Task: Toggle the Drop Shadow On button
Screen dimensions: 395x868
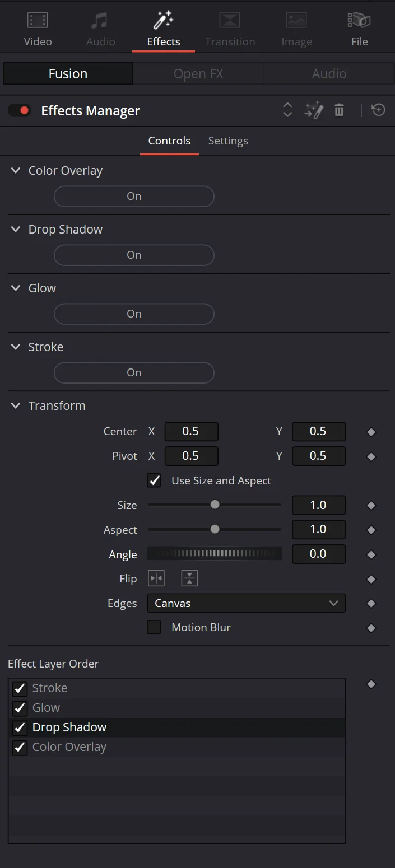Action: (x=134, y=255)
